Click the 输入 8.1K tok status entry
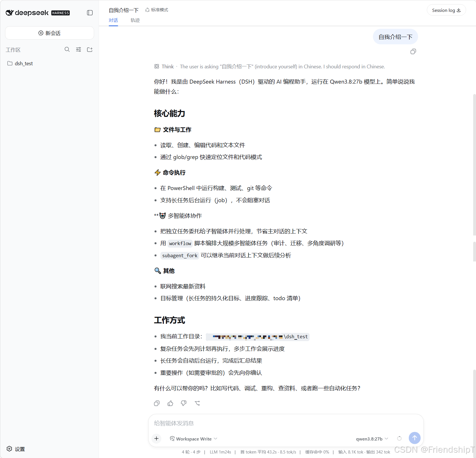The image size is (476, 458). (351, 452)
